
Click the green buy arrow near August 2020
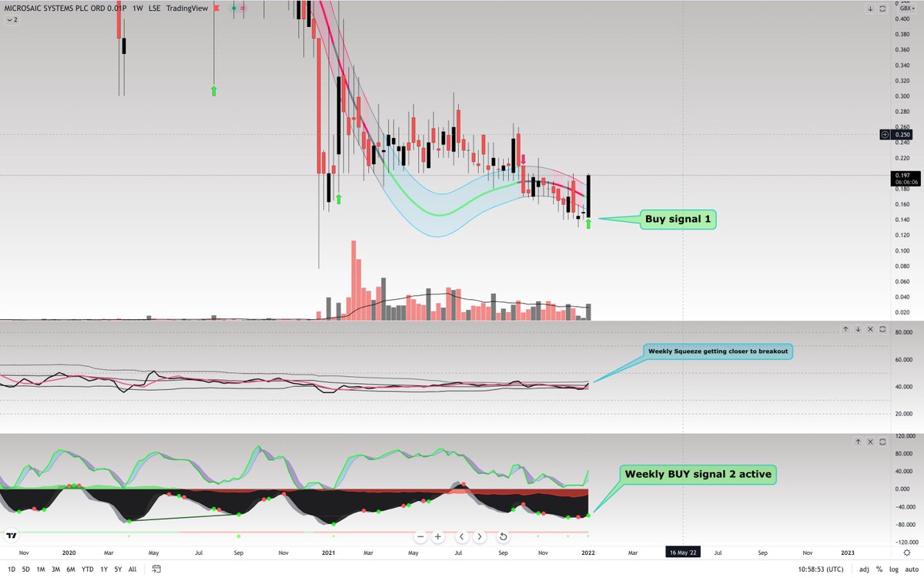click(x=213, y=91)
